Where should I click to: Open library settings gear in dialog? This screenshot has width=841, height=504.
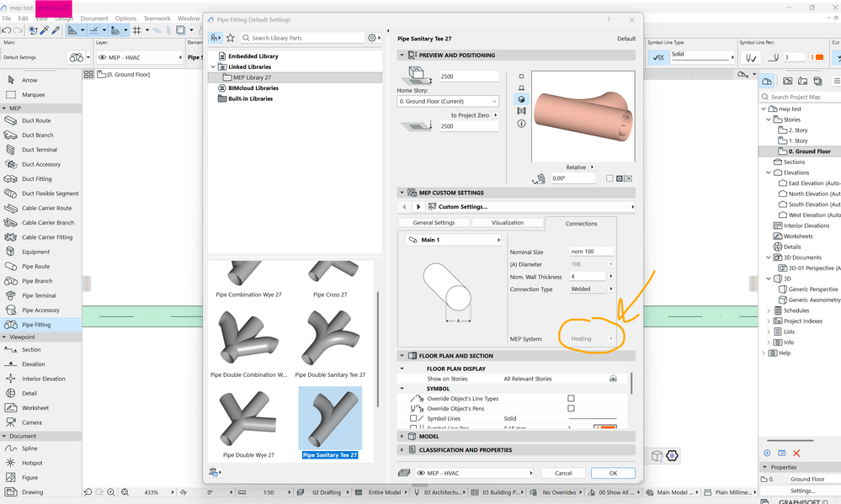372,38
